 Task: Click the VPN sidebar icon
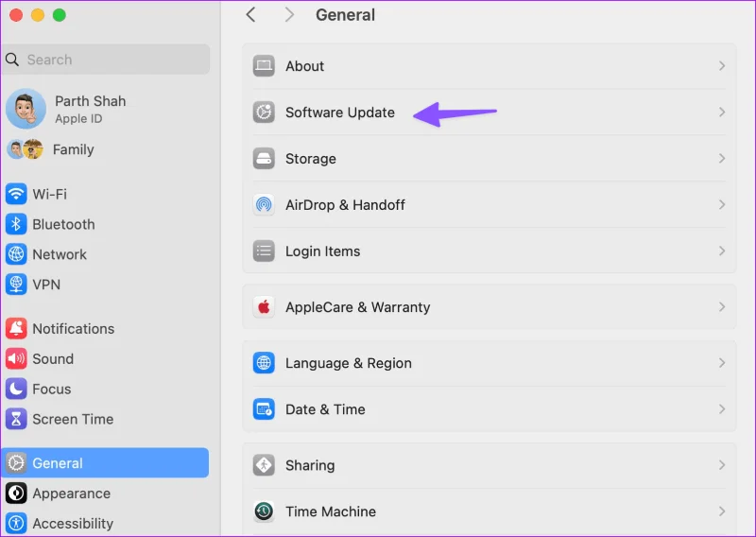point(16,285)
